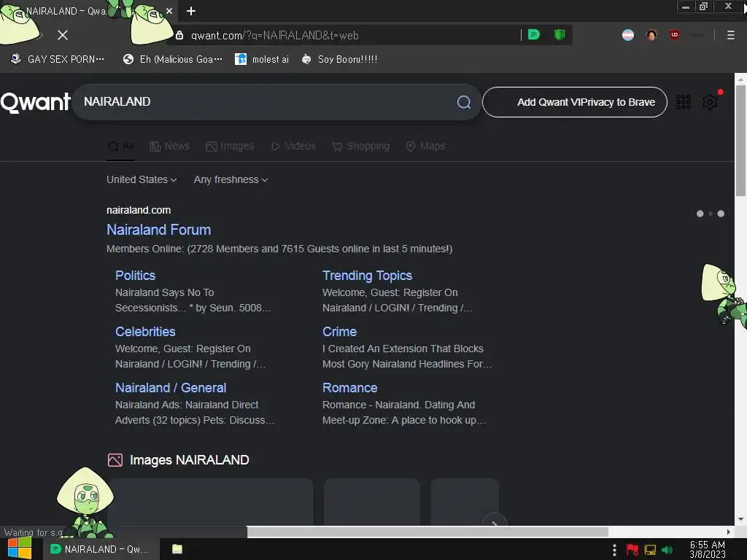The height and width of the screenshot is (560, 747).
Task: Open the 'Eh (Malicious Goa…' bookmark
Action: point(172,59)
